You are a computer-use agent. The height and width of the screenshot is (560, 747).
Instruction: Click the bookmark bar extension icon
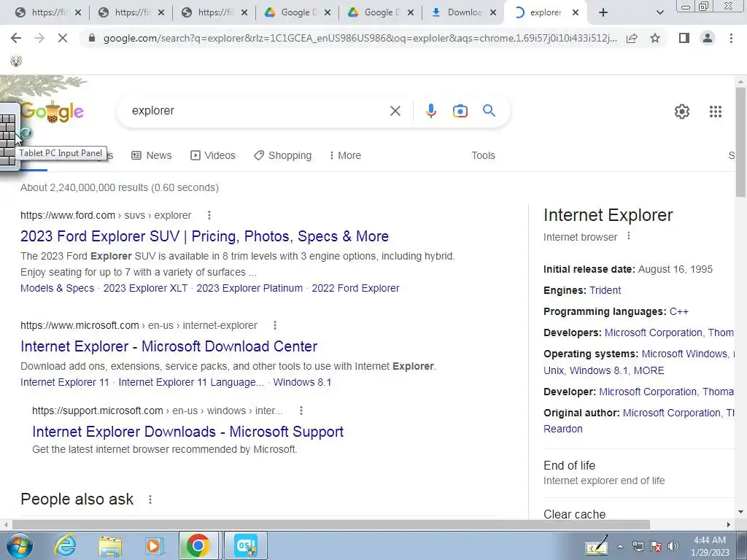(16, 61)
